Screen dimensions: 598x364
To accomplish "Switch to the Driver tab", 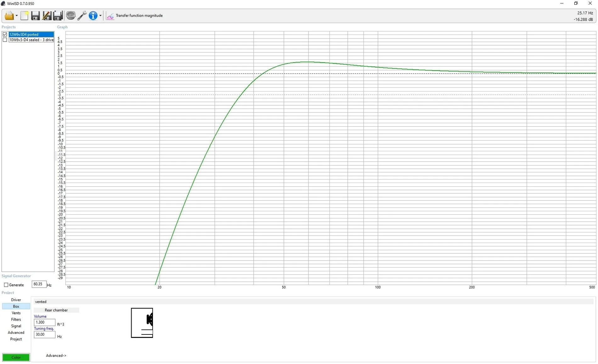I will click(16, 300).
